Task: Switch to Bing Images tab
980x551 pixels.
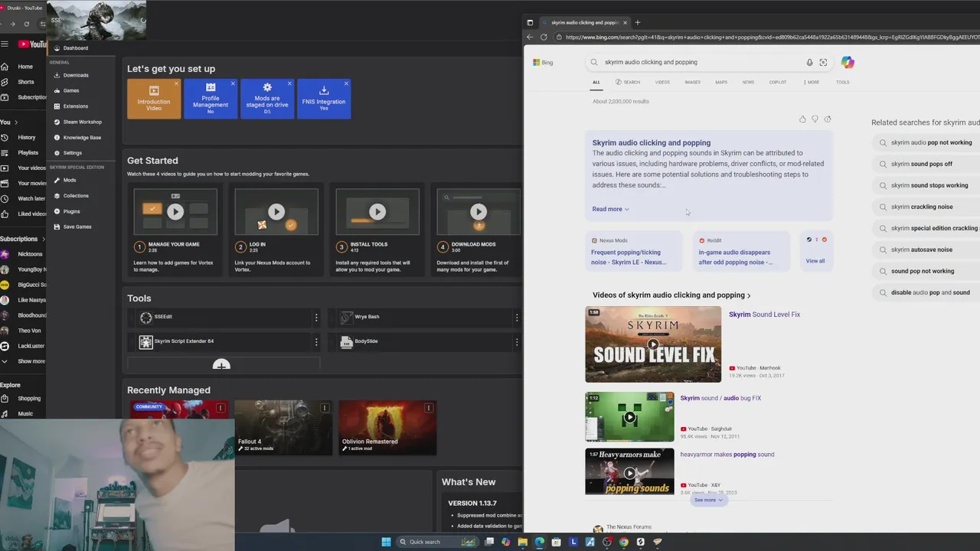Action: (x=692, y=82)
